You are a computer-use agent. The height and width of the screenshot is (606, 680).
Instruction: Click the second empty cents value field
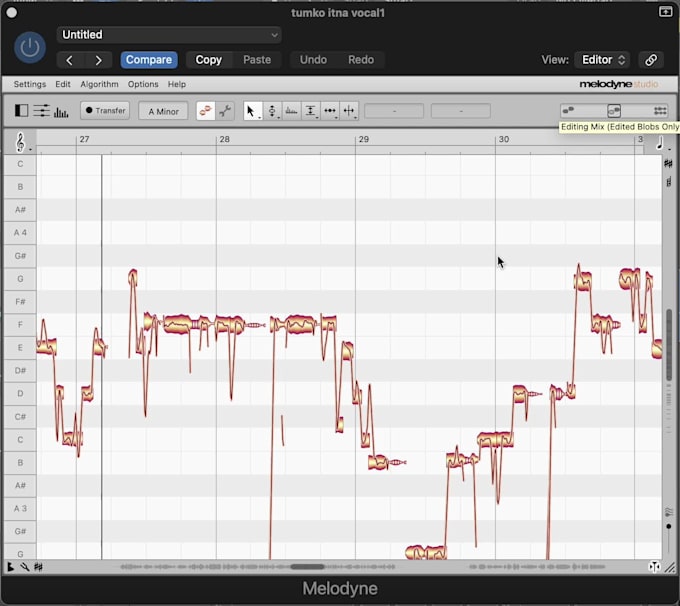point(461,111)
